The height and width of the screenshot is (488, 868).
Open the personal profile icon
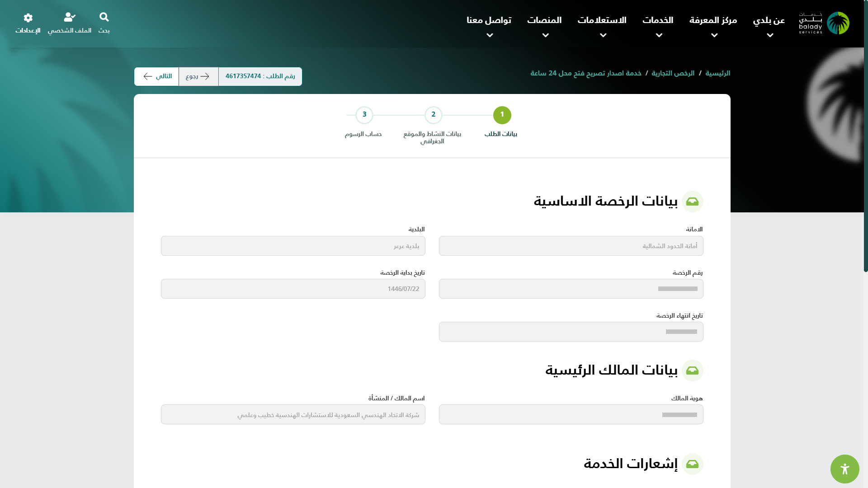pos(70,18)
